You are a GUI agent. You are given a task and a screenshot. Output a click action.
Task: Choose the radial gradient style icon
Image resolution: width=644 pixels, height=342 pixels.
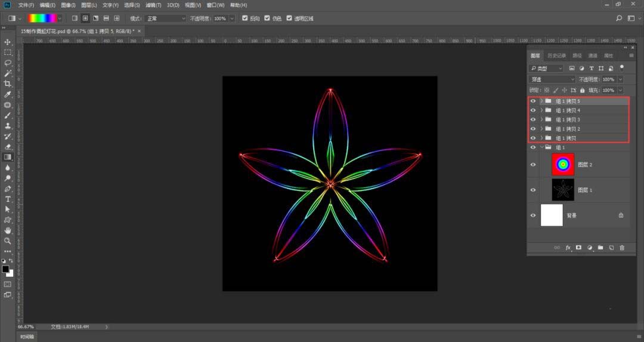click(85, 19)
